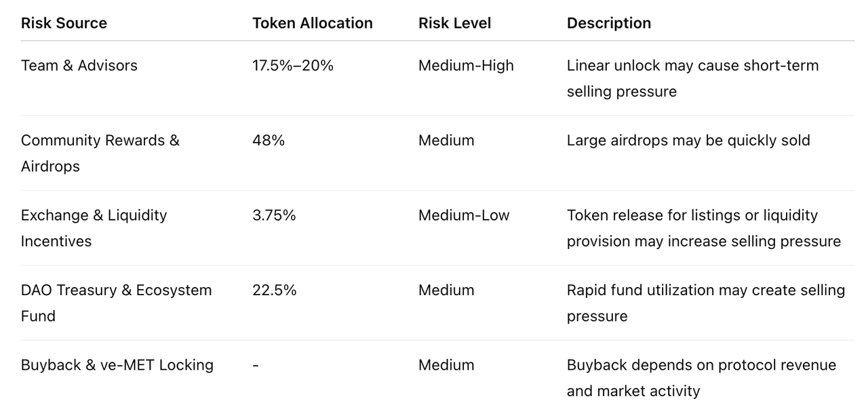Viewport: 868px width, 420px height.
Task: Click the Large airdrops description text
Action: click(x=688, y=140)
